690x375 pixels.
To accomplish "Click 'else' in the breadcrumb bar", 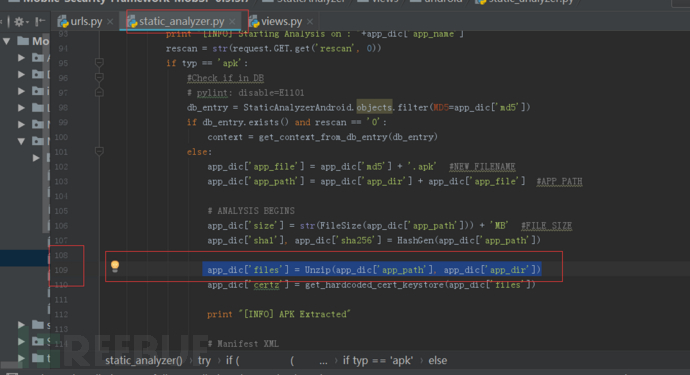I will [438, 360].
